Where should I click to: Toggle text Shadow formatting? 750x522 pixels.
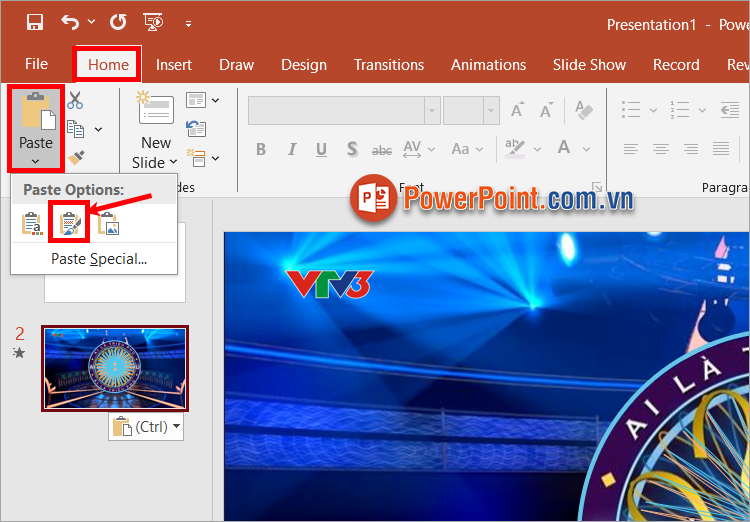[352, 149]
